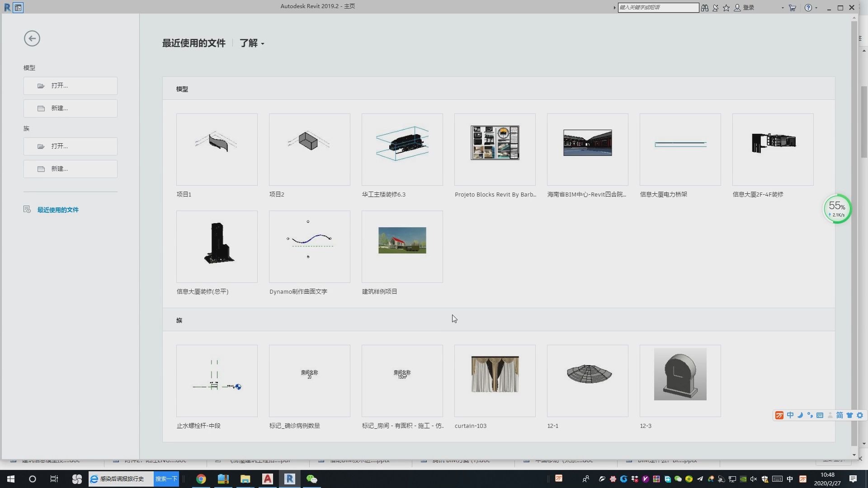The height and width of the screenshot is (488, 868).
Task: Open the Help dropdown arrow
Action: coord(816,8)
